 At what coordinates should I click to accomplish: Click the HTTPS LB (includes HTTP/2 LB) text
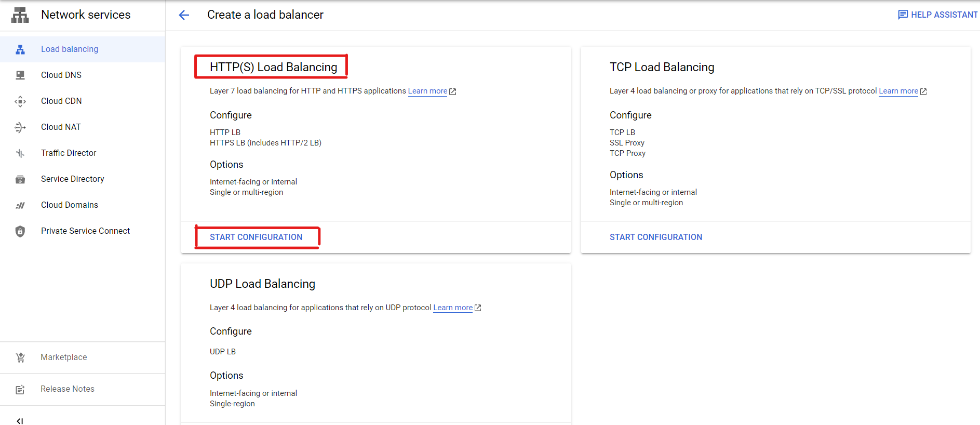265,143
